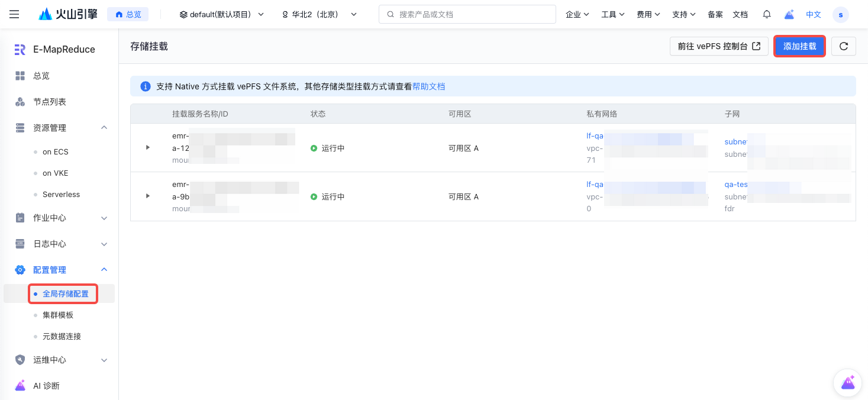
Task: Open the notification bell icon
Action: [x=767, y=14]
